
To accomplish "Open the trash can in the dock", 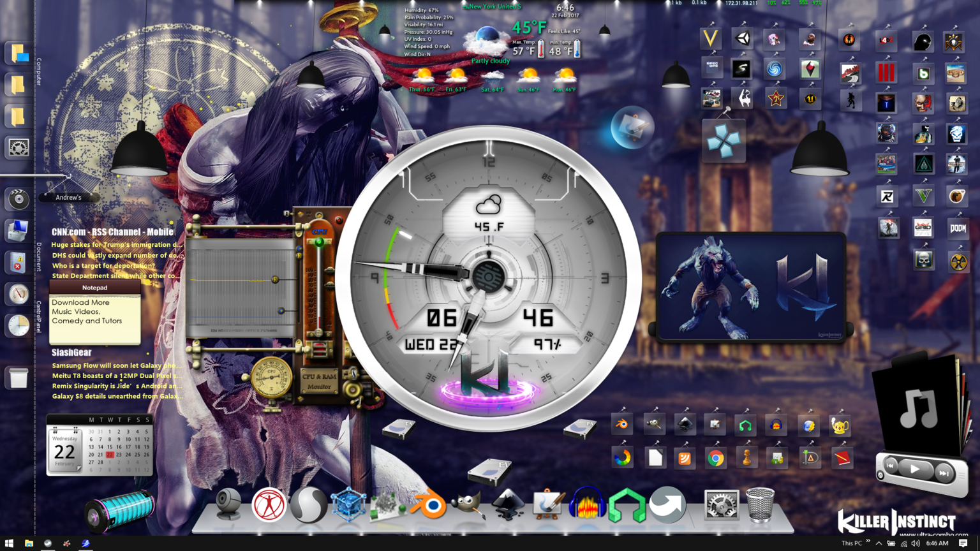I will point(760,505).
